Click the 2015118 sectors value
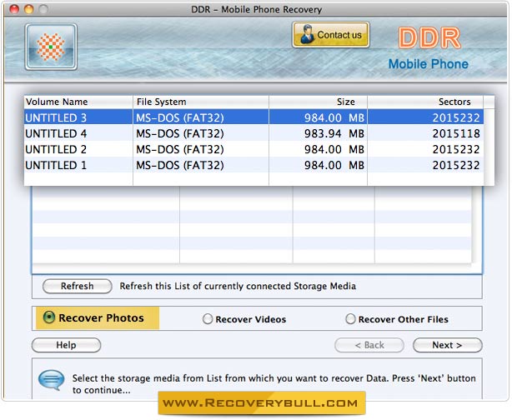512x420 pixels. click(x=456, y=133)
